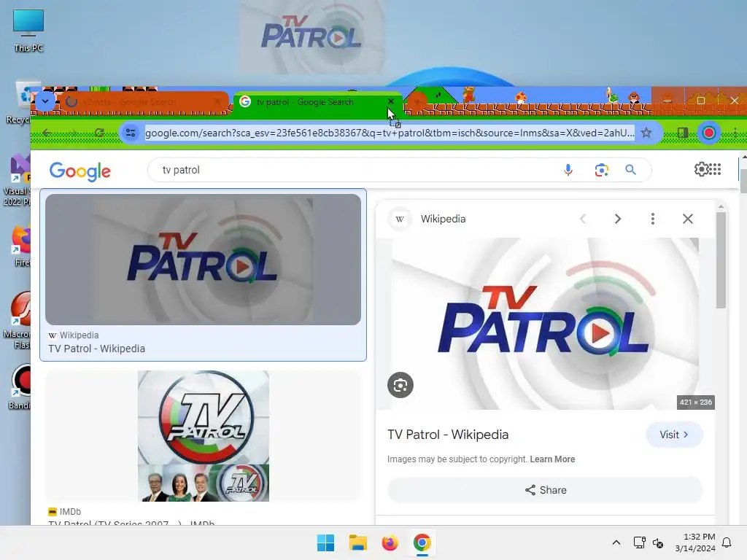Close the image preview panel

pyautogui.click(x=687, y=219)
